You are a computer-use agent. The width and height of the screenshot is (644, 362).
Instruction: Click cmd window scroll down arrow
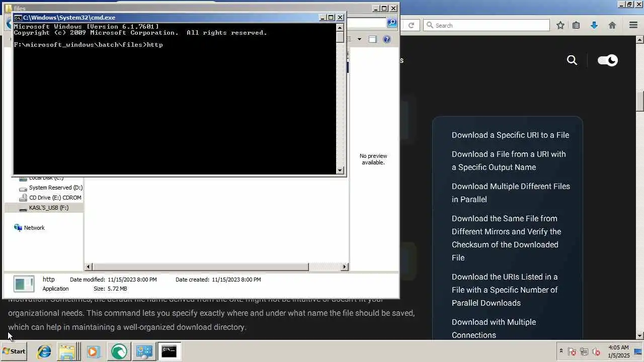coord(341,170)
